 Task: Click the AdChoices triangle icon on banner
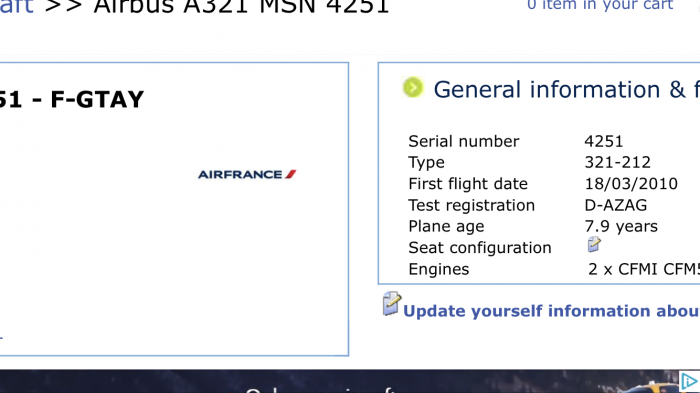(689, 381)
